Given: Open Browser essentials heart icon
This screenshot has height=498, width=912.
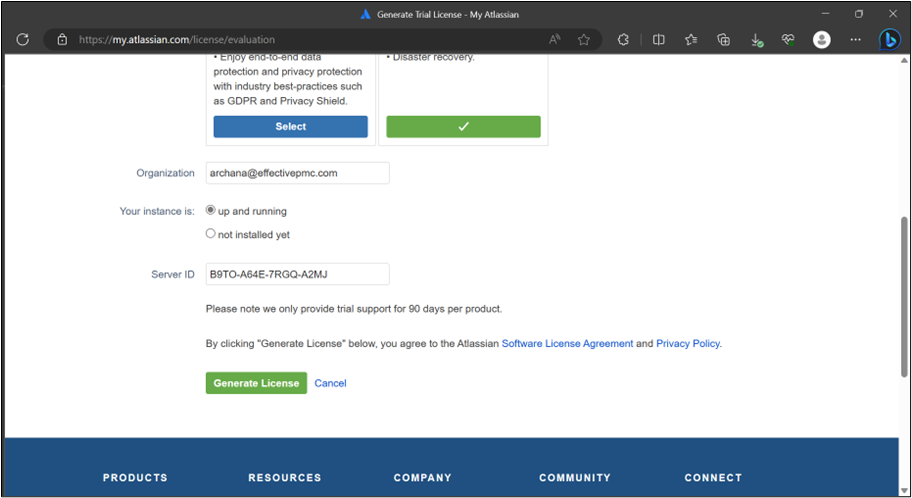Looking at the screenshot, I should [788, 40].
